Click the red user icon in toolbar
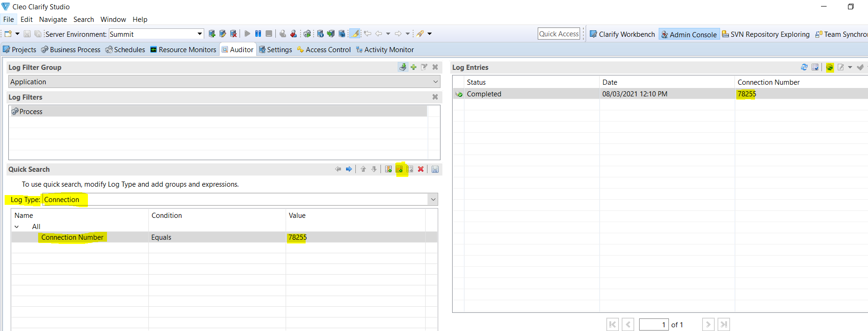The height and width of the screenshot is (331, 868). 294,34
